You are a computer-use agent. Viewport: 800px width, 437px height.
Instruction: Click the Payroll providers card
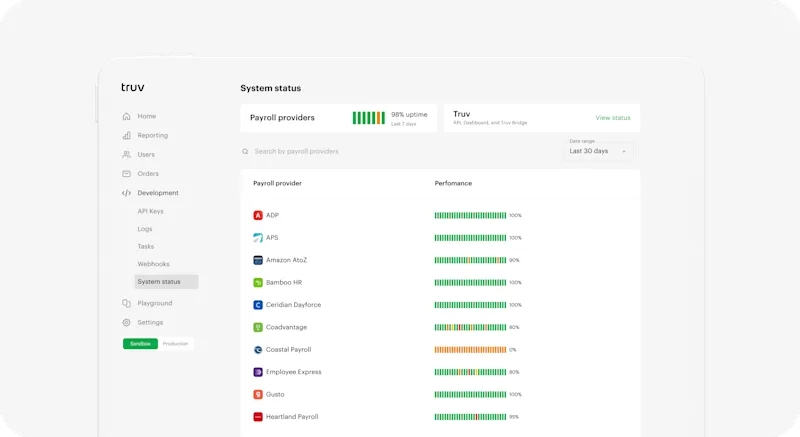(x=339, y=118)
